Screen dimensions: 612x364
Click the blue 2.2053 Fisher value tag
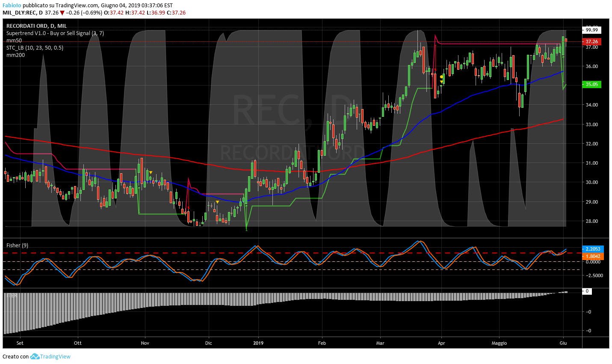pyautogui.click(x=592, y=249)
